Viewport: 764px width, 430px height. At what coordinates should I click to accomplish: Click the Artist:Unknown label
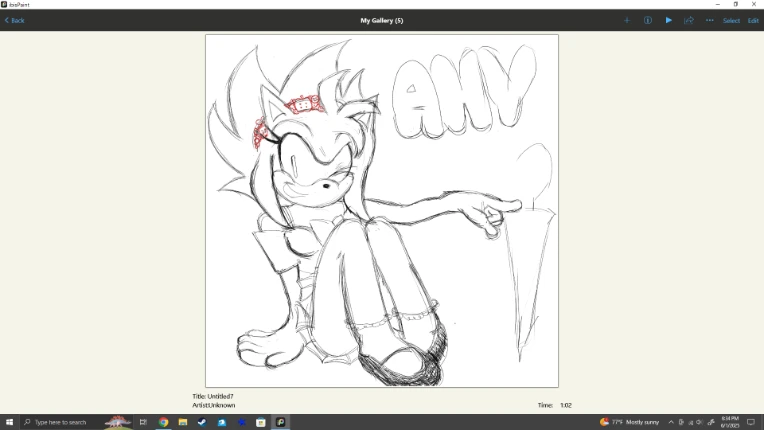tap(213, 405)
